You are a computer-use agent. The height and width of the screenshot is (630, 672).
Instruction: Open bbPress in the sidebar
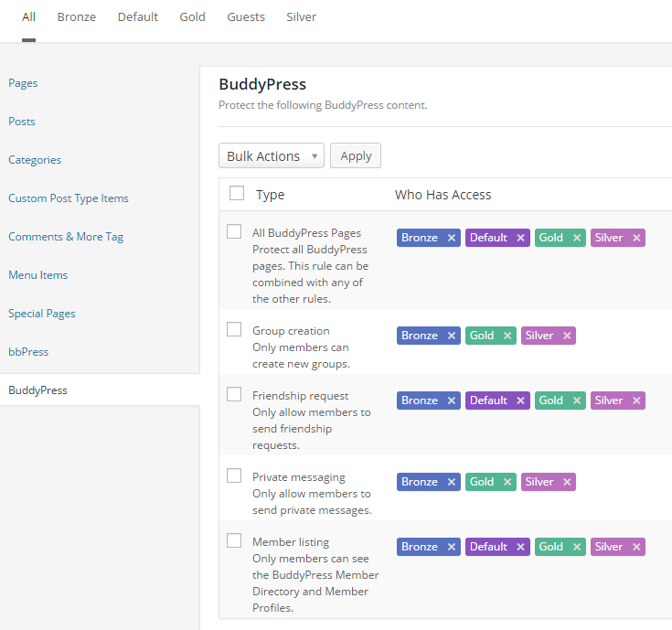(28, 352)
